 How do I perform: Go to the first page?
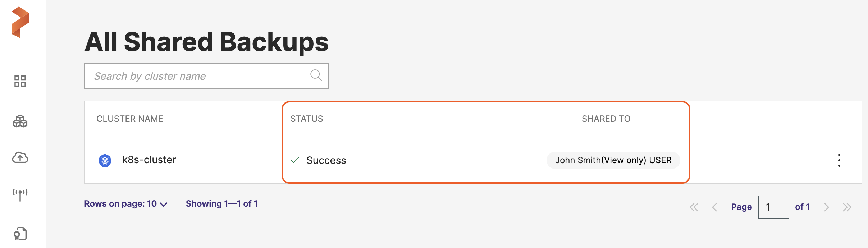click(x=694, y=207)
